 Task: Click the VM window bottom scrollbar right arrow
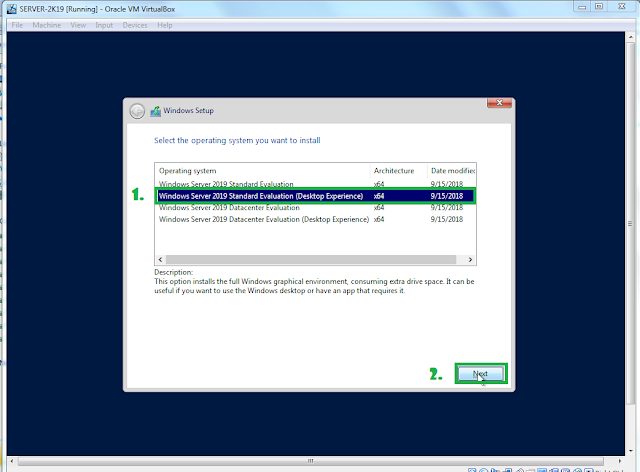(620, 461)
